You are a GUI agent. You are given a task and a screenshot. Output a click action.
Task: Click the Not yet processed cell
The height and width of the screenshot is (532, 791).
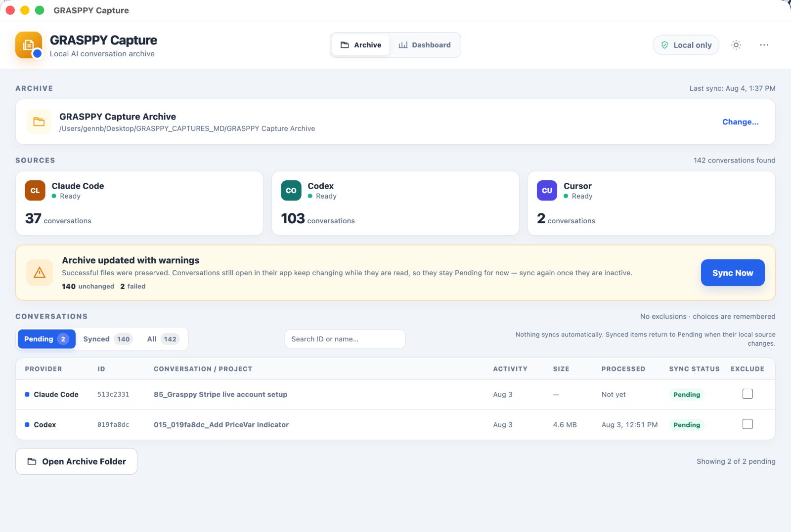click(x=614, y=395)
